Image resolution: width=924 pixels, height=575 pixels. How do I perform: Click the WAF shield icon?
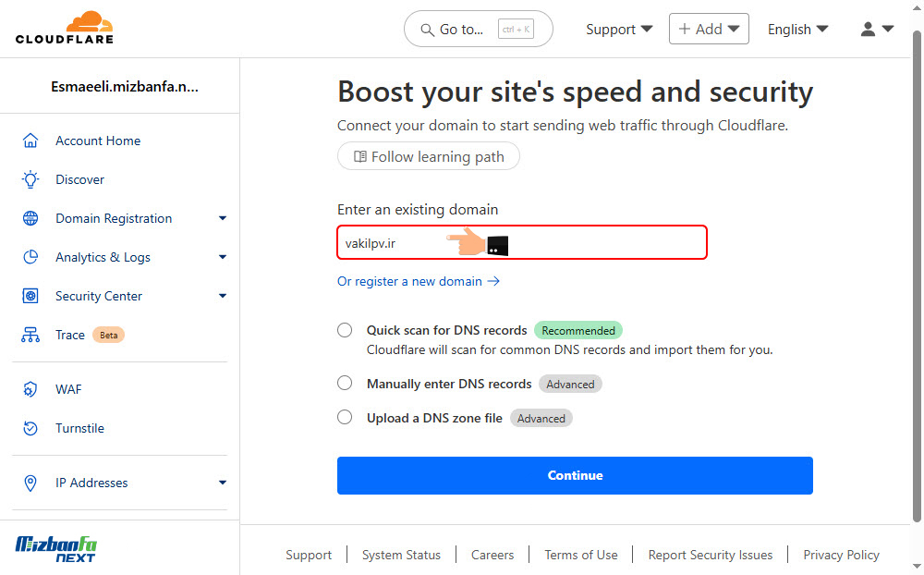click(30, 389)
